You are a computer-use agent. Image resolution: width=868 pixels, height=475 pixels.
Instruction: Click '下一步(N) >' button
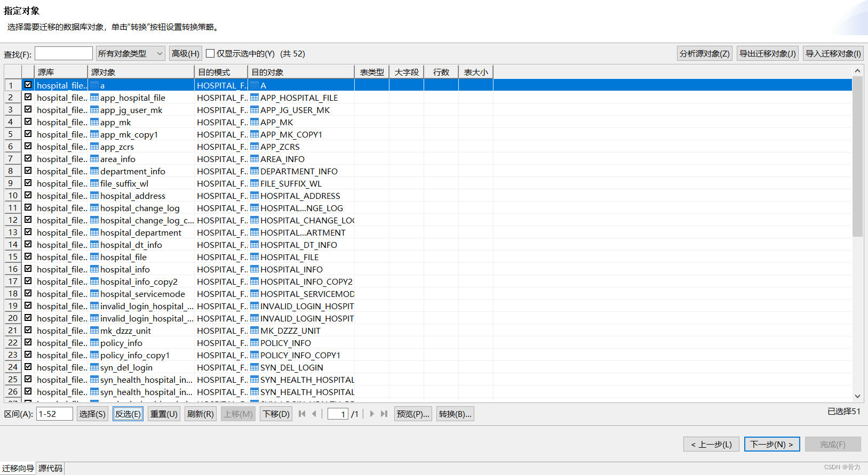coord(772,444)
